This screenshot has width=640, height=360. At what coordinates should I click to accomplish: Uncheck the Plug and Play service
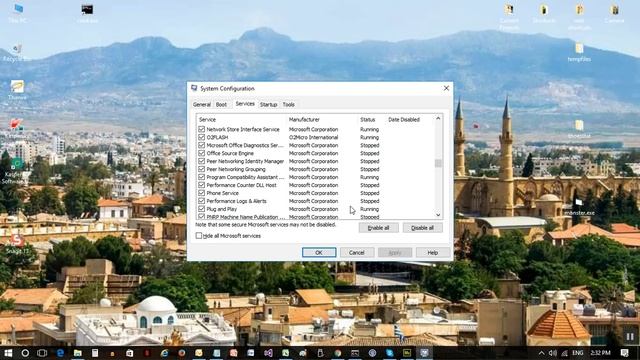point(201,209)
